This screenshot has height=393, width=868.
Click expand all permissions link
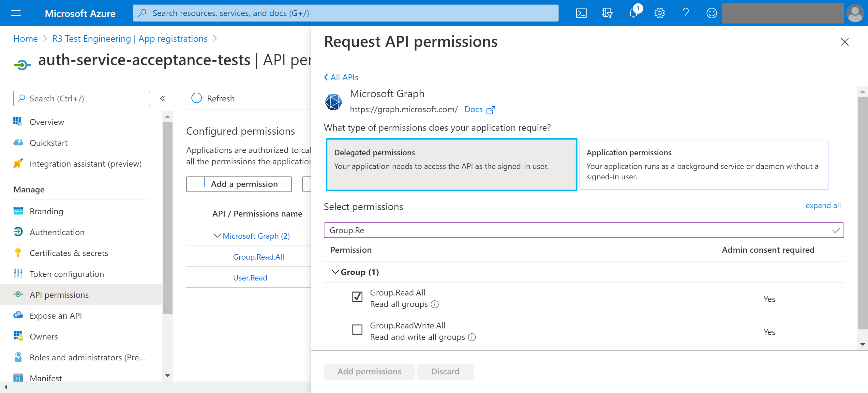pos(823,205)
